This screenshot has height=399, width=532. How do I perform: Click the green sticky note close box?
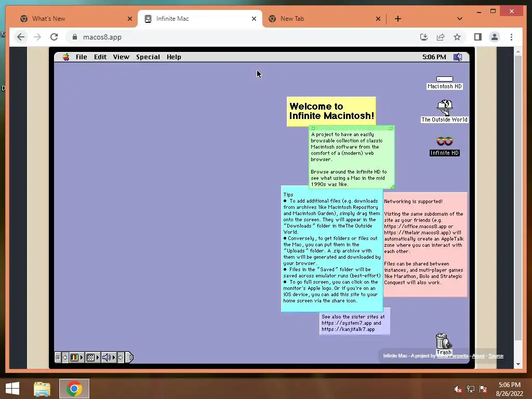click(313, 128)
